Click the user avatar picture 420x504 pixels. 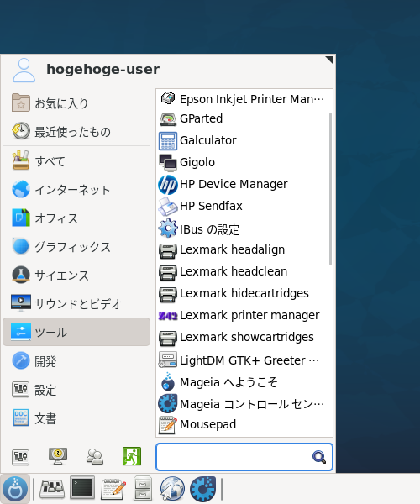pos(24,70)
